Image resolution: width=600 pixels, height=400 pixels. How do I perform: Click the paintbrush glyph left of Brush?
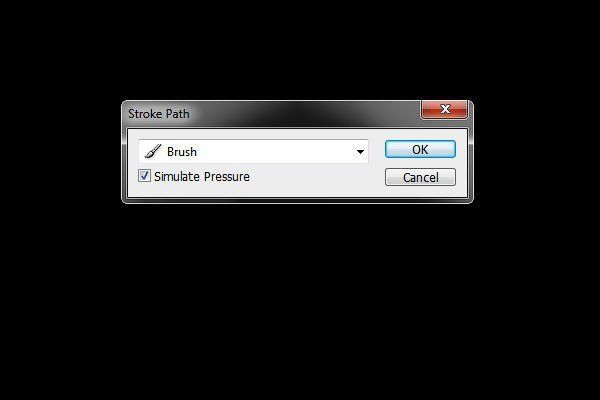click(153, 151)
